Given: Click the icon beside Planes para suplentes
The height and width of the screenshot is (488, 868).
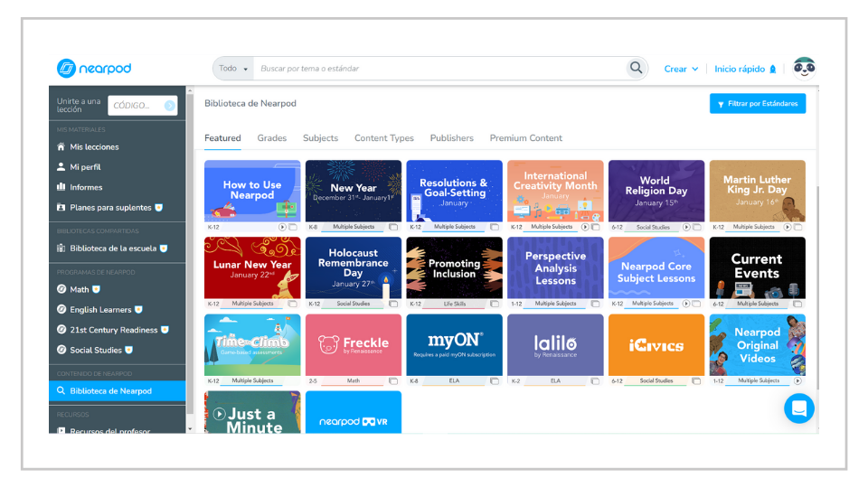Looking at the screenshot, I should pos(61,208).
